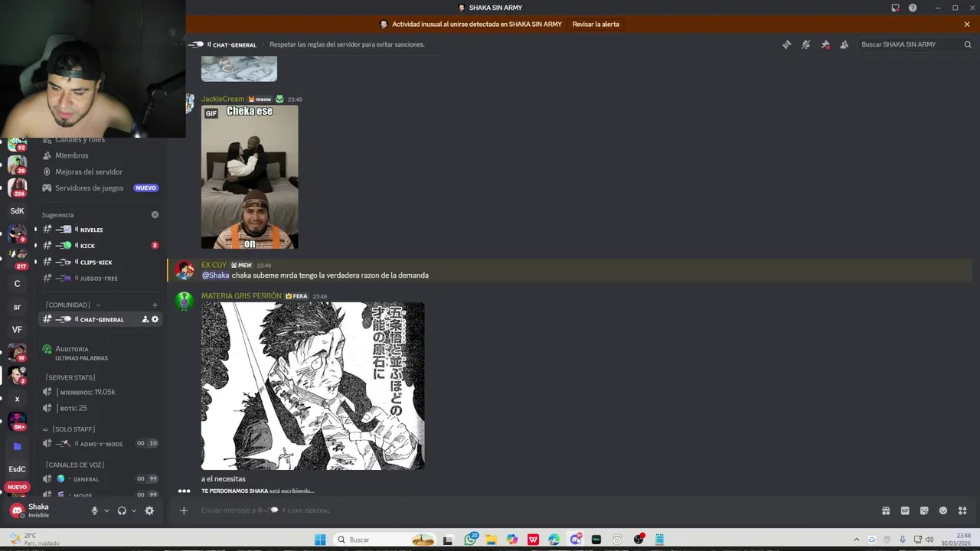Open headphone output options arrow
The image size is (980, 551).
pyautogui.click(x=133, y=510)
